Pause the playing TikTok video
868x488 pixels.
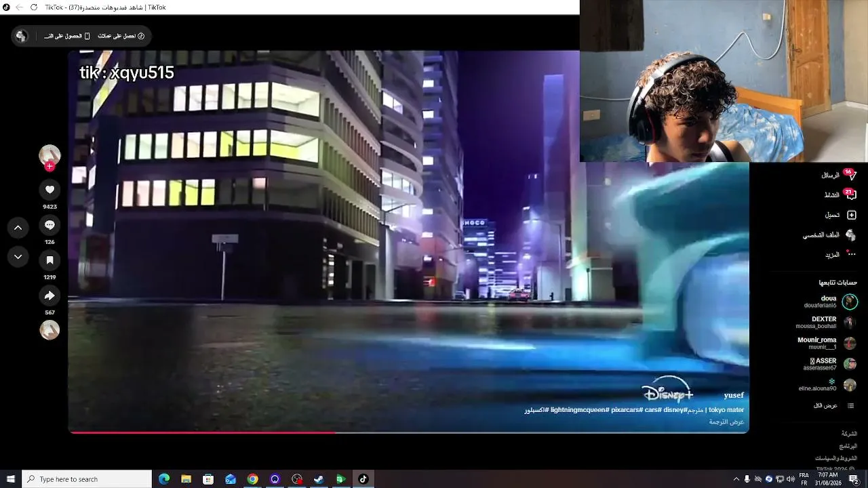pyautogui.click(x=408, y=241)
